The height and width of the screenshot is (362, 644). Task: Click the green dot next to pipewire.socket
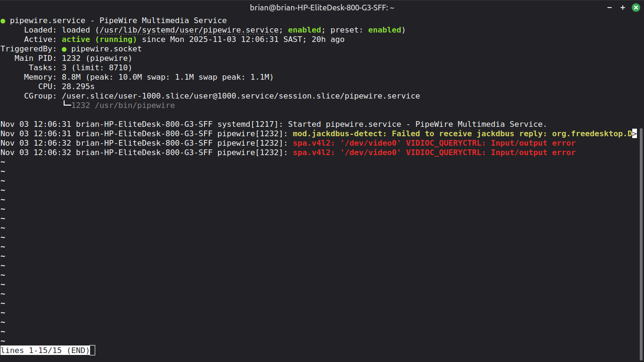(x=64, y=49)
